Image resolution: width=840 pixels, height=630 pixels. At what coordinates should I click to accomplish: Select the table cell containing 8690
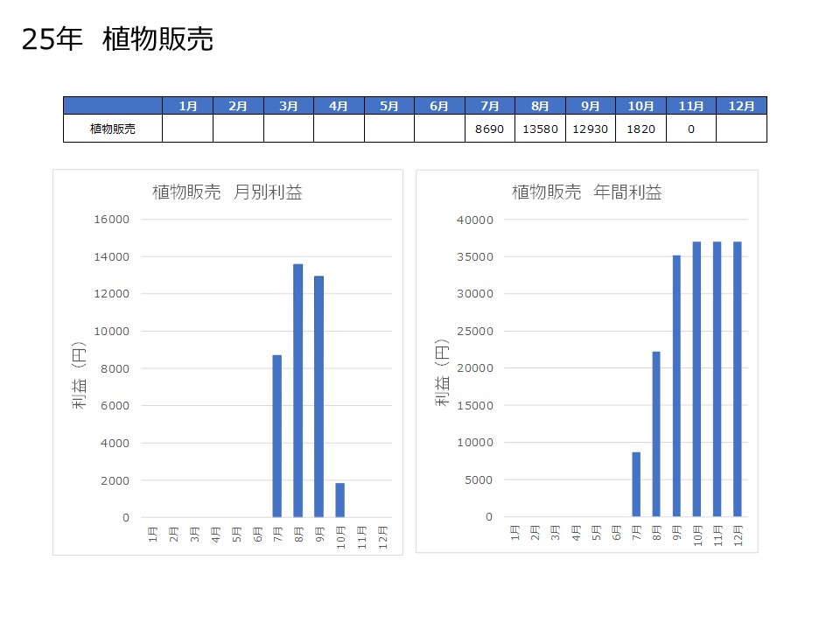pos(490,129)
